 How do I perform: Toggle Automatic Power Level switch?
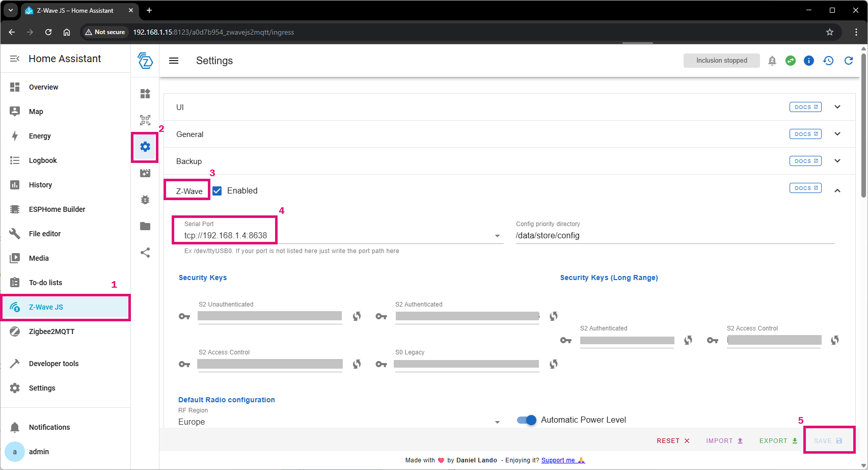pos(527,420)
